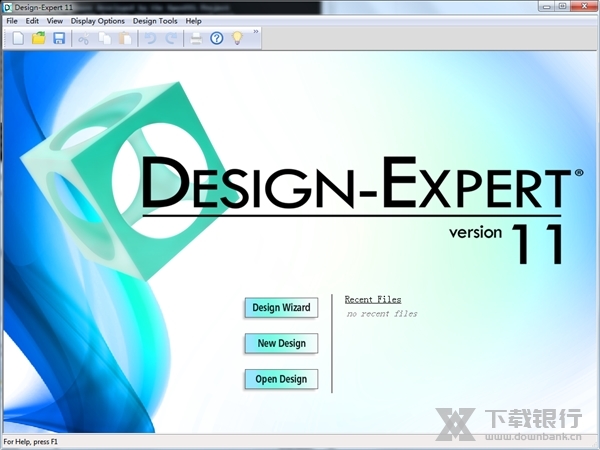600x450 pixels.
Task: Click the Open folder toolbar icon
Action: [39, 38]
